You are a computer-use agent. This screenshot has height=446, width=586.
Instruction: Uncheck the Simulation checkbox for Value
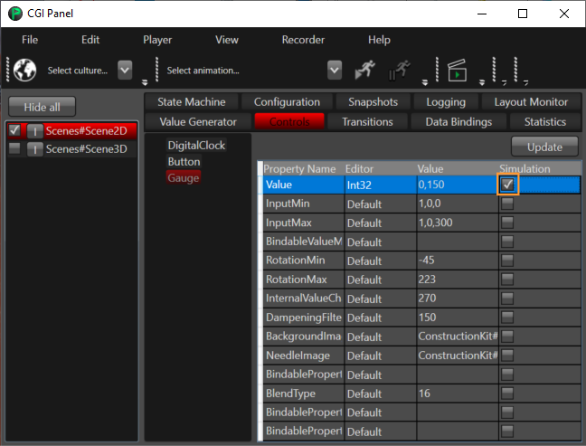tap(507, 184)
